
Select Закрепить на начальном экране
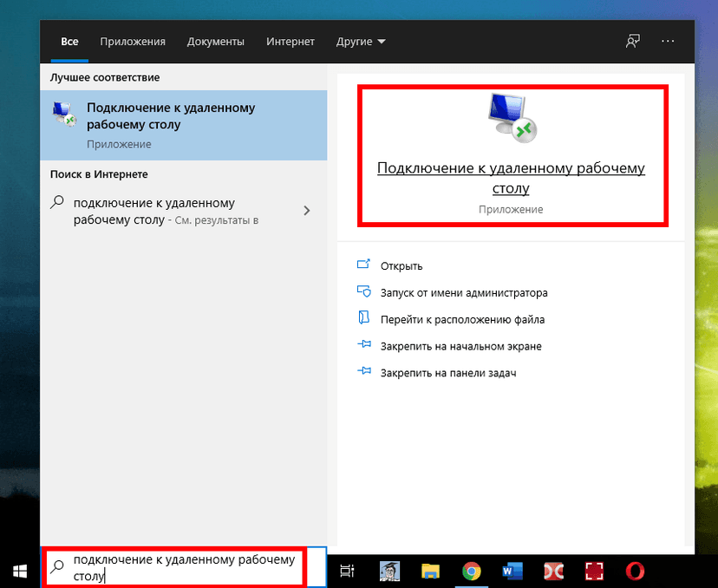point(460,346)
